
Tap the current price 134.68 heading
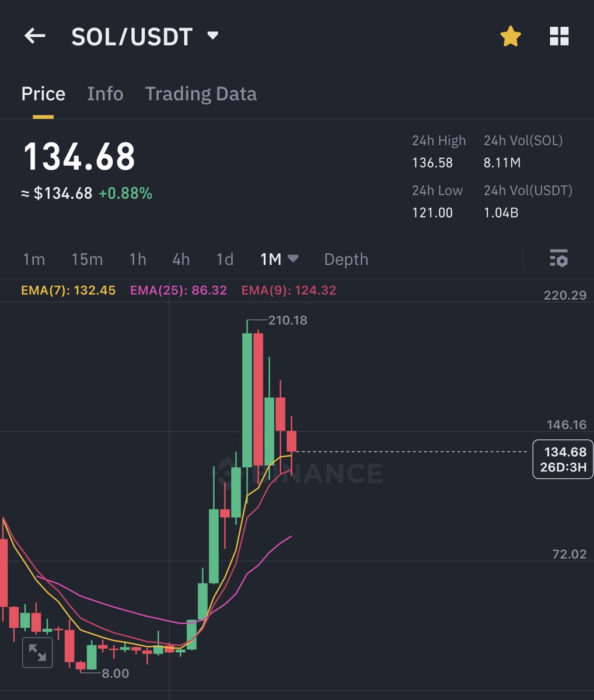79,156
